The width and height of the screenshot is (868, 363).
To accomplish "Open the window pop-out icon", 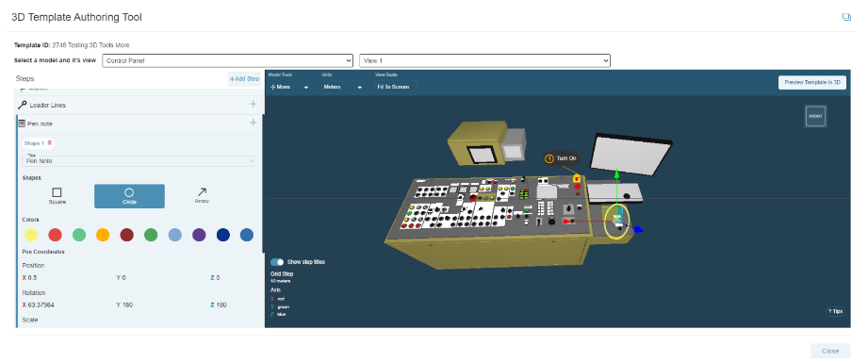I will pos(846,17).
